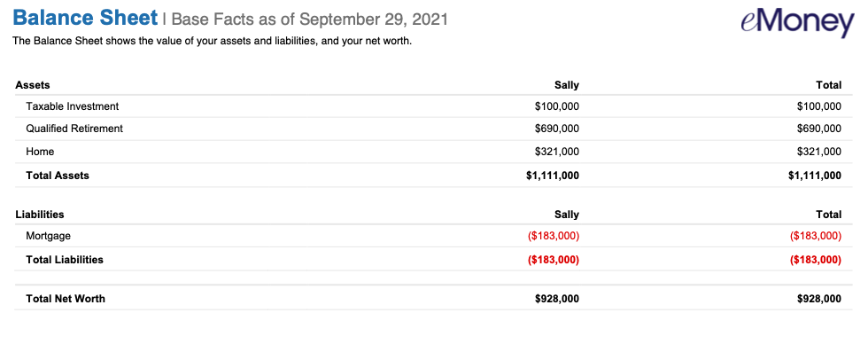Select the Home asset row label
Screen dimensions: 868x344
40,152
